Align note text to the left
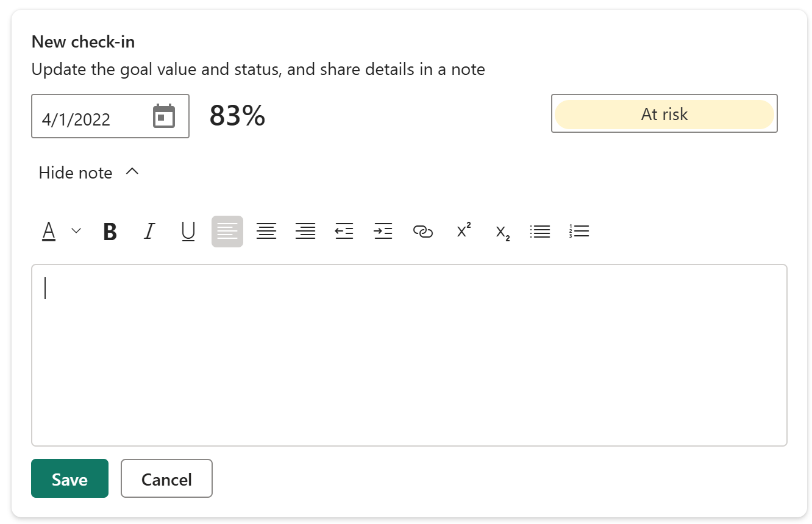The width and height of the screenshot is (812, 524). tap(227, 232)
